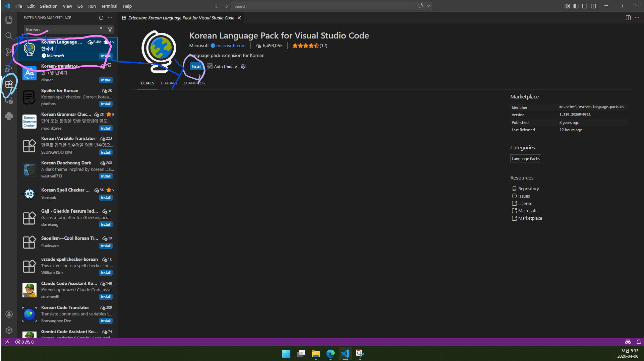
Task: Go forward in navigation history
Action: coord(226,6)
